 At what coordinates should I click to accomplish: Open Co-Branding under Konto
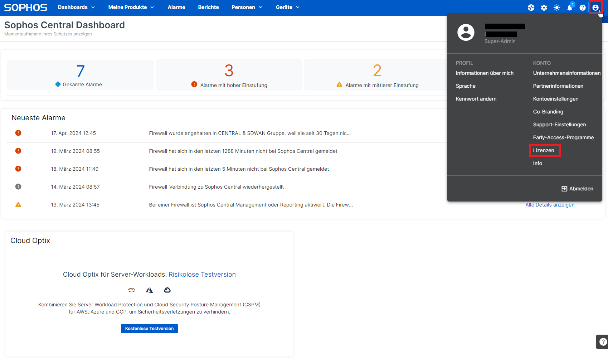[548, 112]
